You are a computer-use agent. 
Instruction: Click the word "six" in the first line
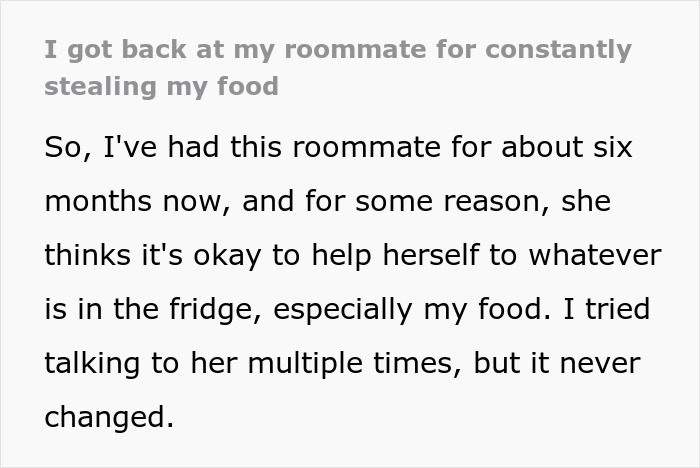[x=612, y=147]
